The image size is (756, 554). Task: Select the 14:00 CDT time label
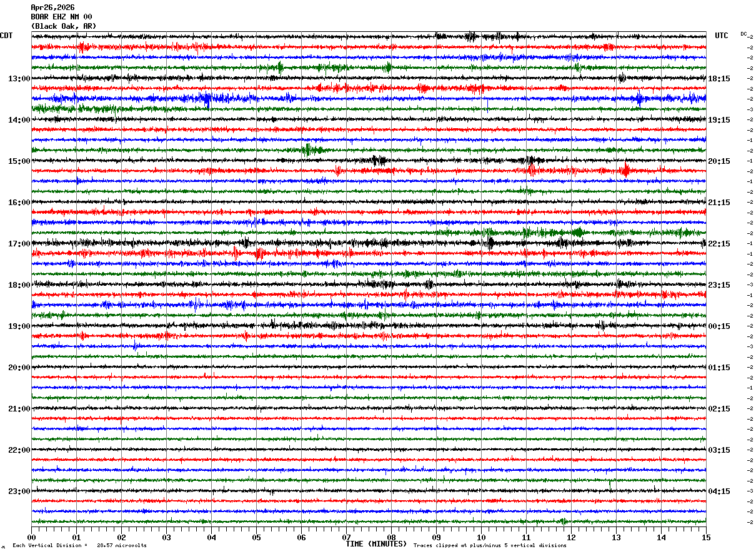[19, 120]
